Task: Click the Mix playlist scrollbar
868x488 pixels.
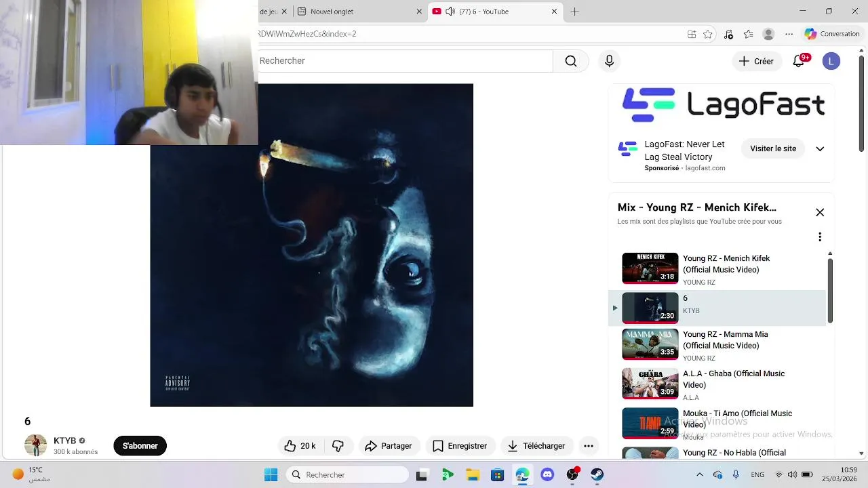Action: pyautogui.click(x=829, y=290)
